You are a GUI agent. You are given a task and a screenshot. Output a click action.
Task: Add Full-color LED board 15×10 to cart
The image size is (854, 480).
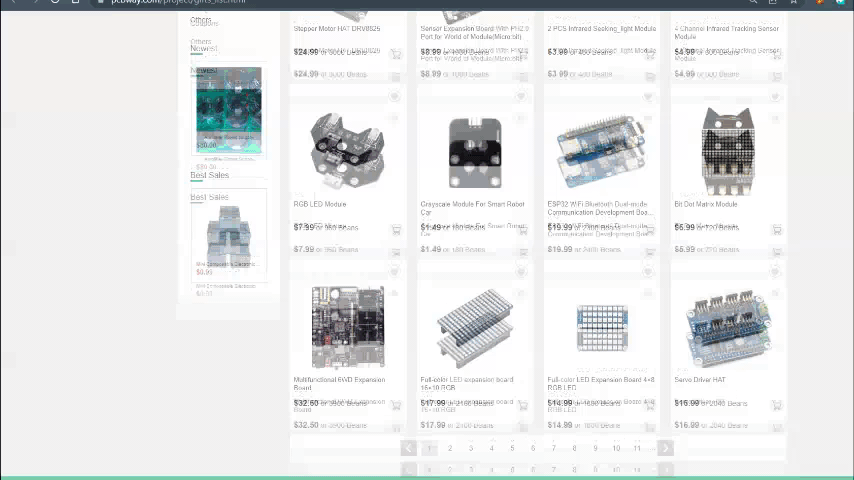point(523,405)
